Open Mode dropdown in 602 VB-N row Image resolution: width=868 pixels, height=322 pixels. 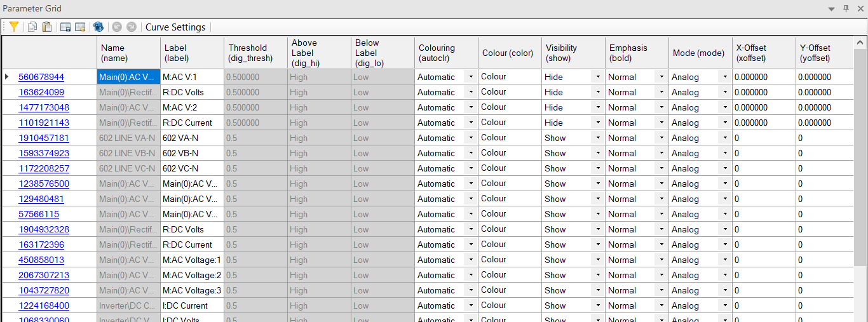coord(725,153)
